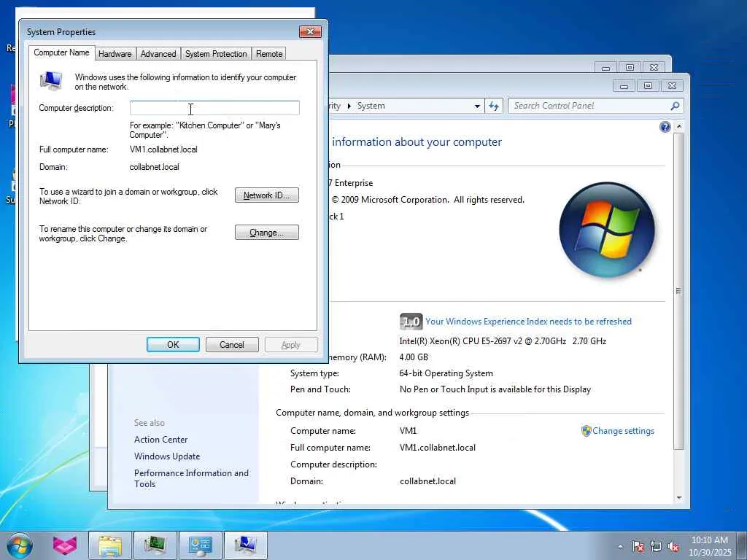Open the address bar history dropdown
Image resolution: width=747 pixels, height=560 pixels.
(477, 106)
